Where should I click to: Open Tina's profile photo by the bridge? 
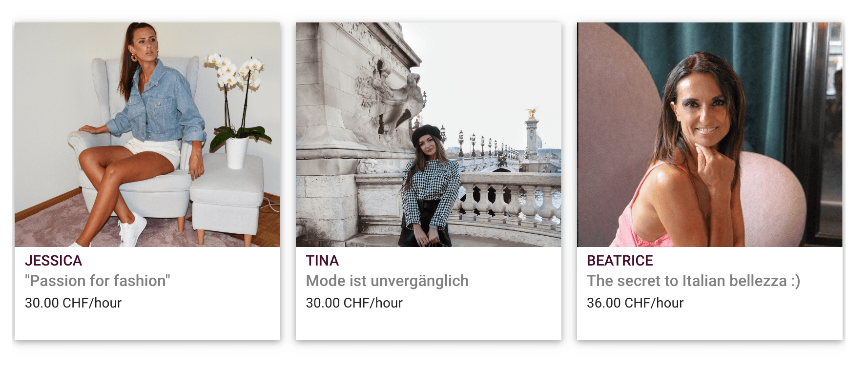429,134
